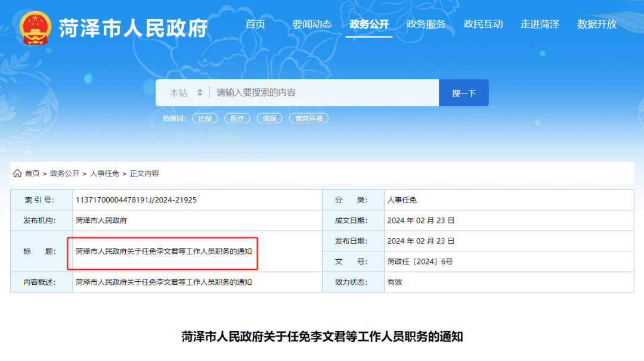Viewport: 644px width, 361px height.
Task: Open the 政民互动 navigation menu item
Action: [x=483, y=24]
